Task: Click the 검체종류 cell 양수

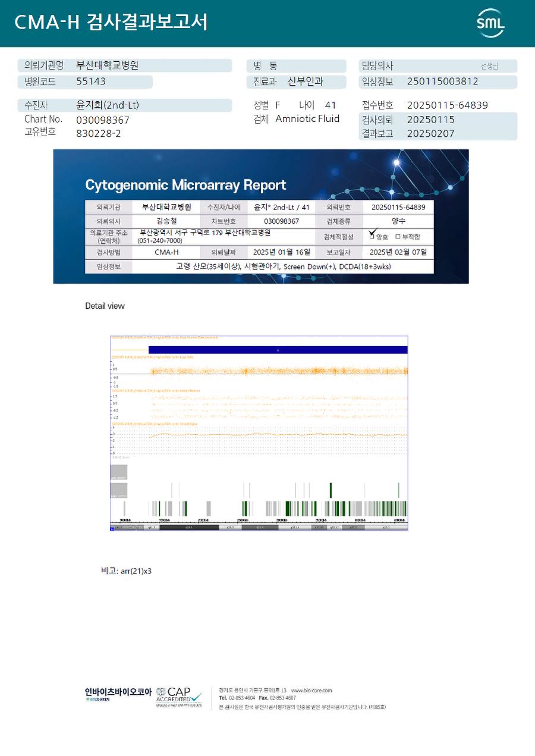Action: [x=398, y=221]
